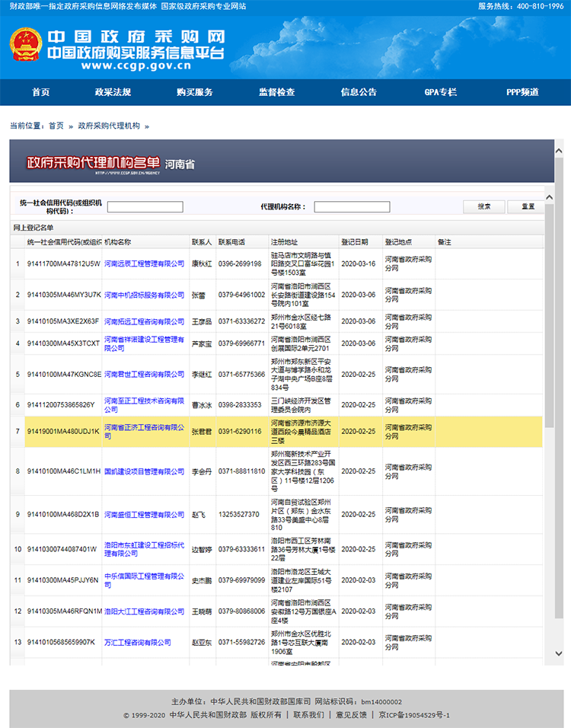The height and width of the screenshot is (728, 571).
Task: Open the PPP频道 navigation item
Action: (x=522, y=92)
